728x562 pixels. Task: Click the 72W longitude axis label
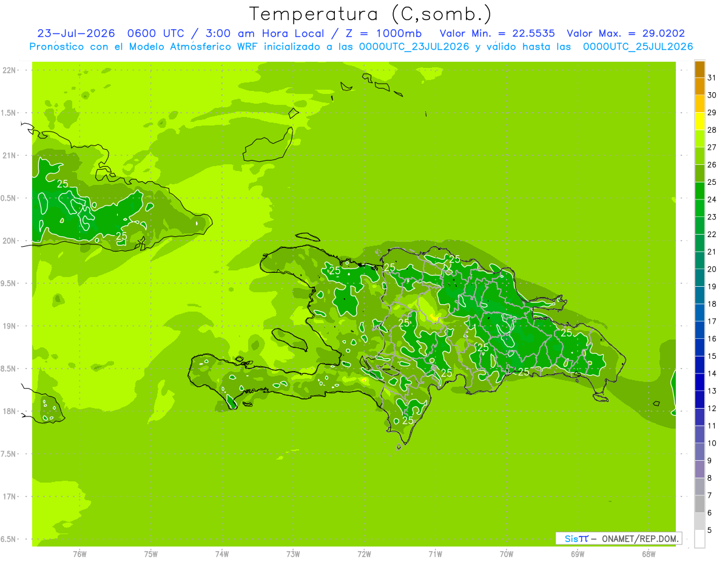pyautogui.click(x=365, y=554)
